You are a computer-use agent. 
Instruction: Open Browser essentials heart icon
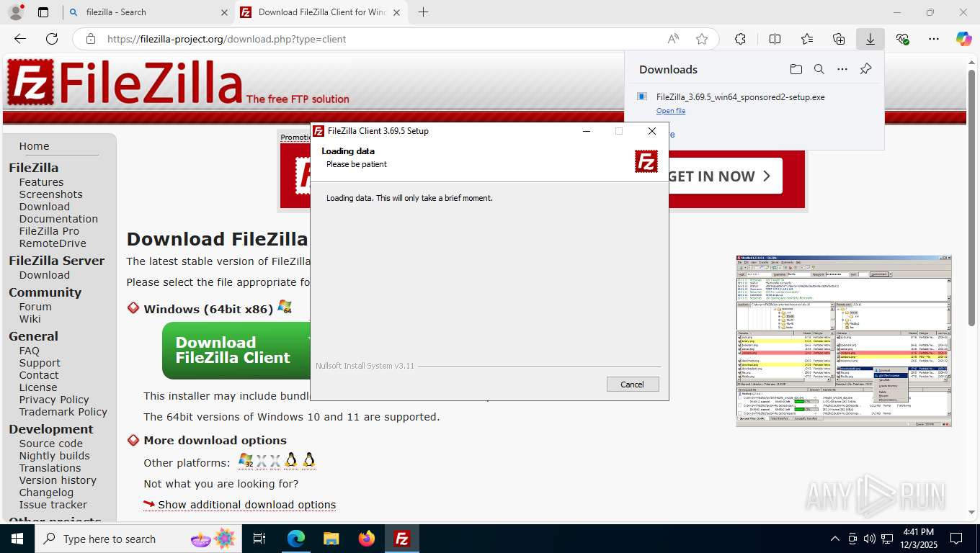pos(902,39)
